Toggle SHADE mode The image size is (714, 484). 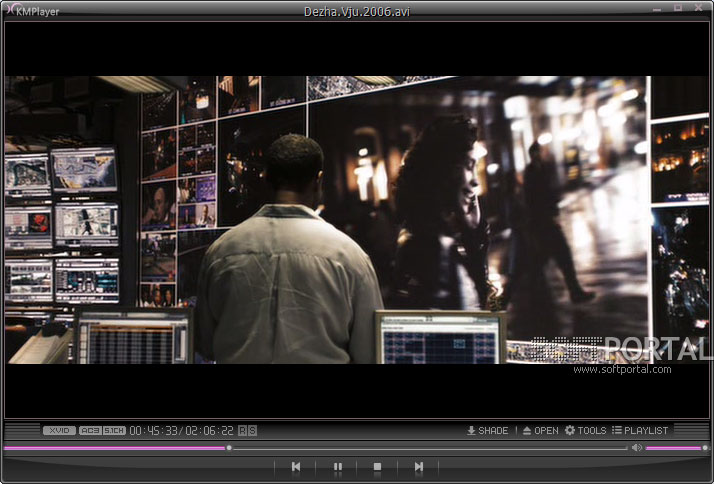point(487,430)
